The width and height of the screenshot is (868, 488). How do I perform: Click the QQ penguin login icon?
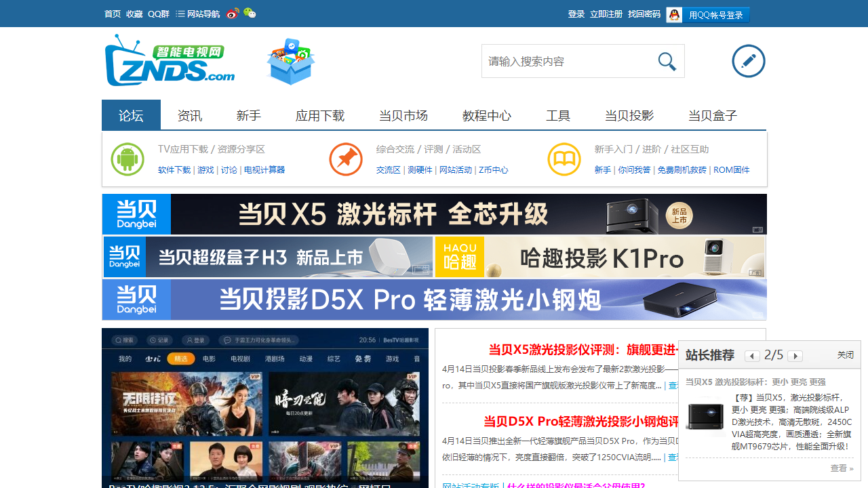tap(674, 15)
